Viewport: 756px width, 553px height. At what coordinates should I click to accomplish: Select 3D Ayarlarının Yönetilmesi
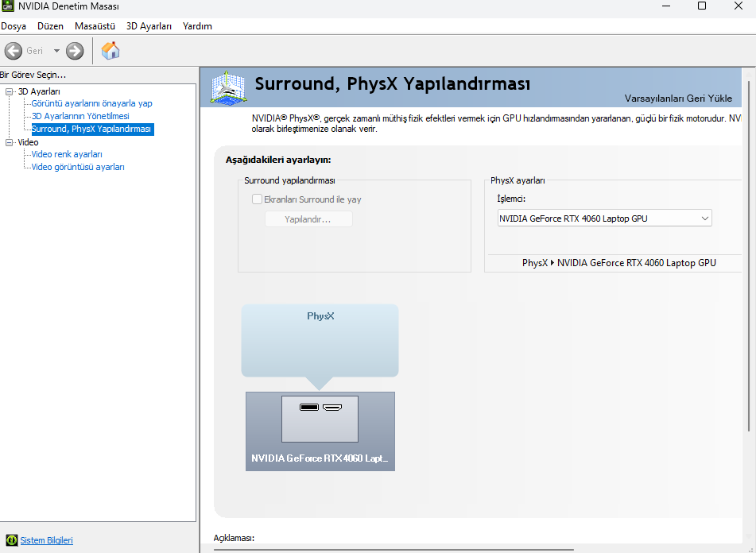click(x=80, y=116)
